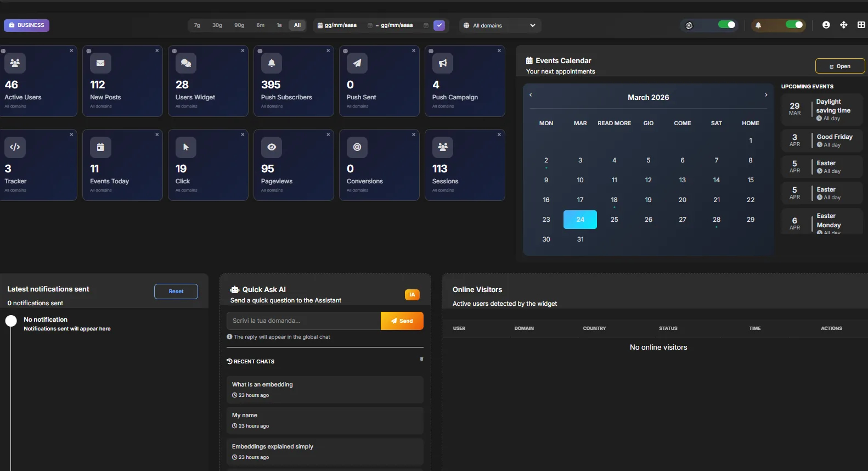This screenshot has width=868, height=471.
Task: Click the Events Calendar title icon
Action: pyautogui.click(x=529, y=60)
